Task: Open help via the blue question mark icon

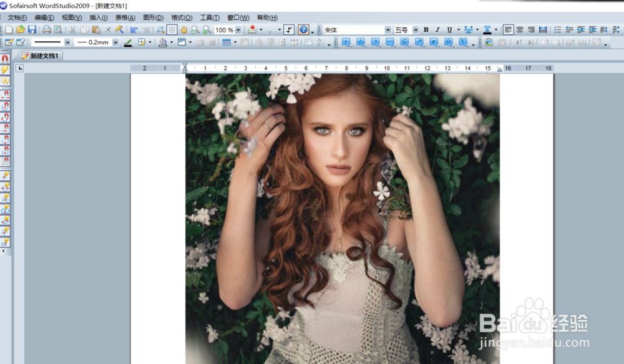Action: tap(304, 30)
